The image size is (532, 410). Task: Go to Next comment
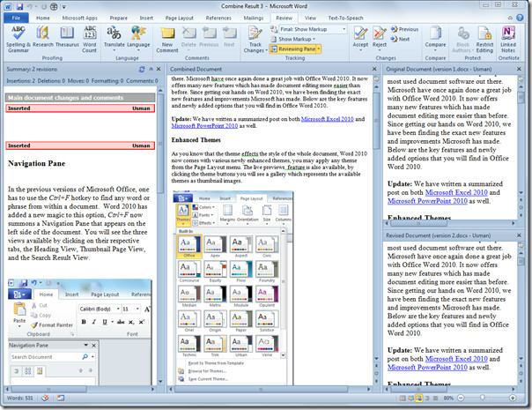click(x=229, y=36)
